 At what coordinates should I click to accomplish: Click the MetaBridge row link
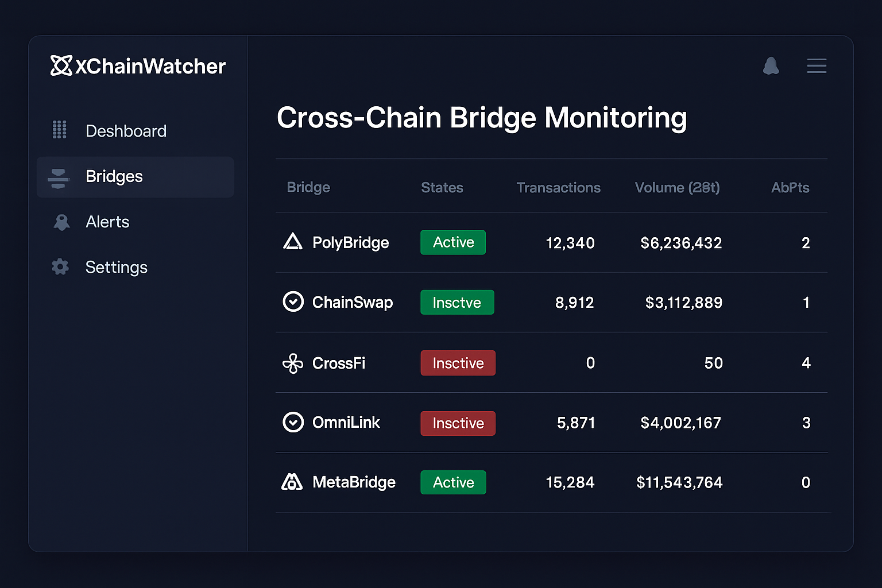(x=354, y=482)
